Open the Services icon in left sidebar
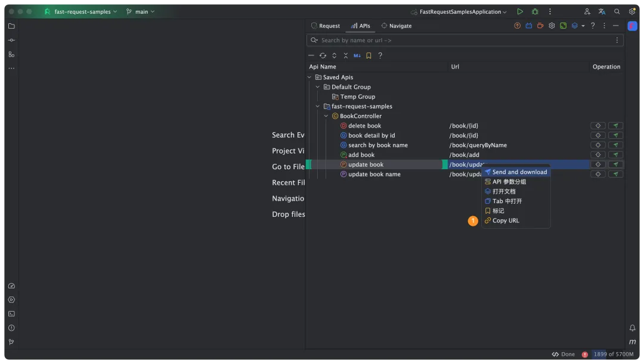The image size is (644, 364). tap(11, 300)
